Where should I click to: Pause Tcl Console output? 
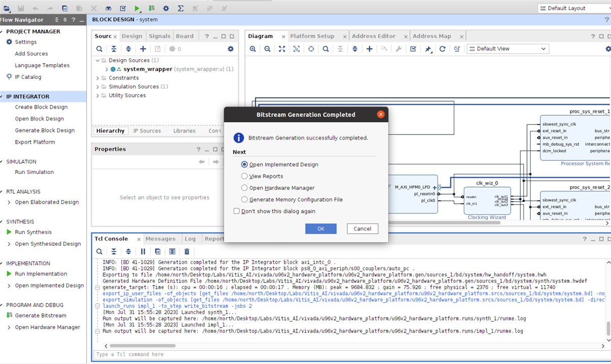[143, 251]
